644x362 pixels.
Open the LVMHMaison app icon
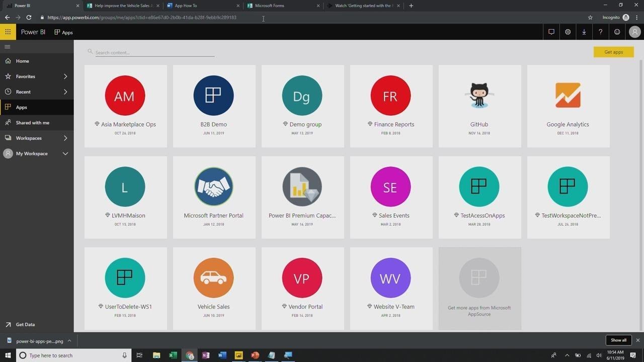(x=125, y=187)
